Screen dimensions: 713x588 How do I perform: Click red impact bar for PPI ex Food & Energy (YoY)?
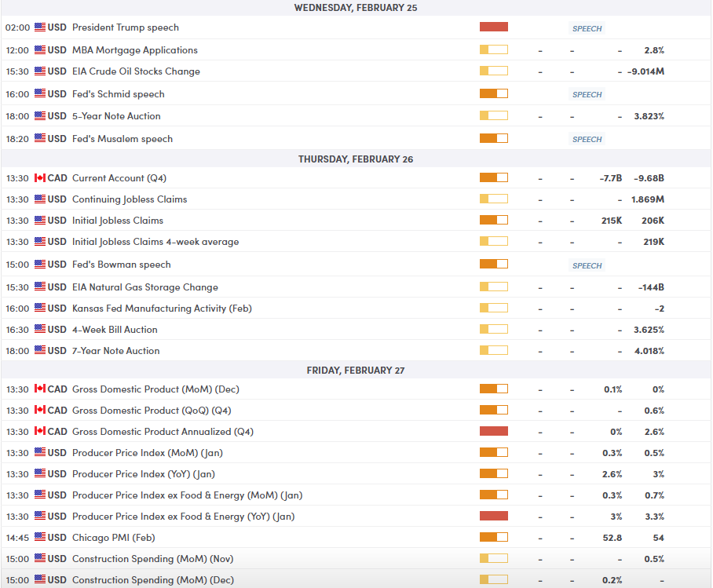494,516
